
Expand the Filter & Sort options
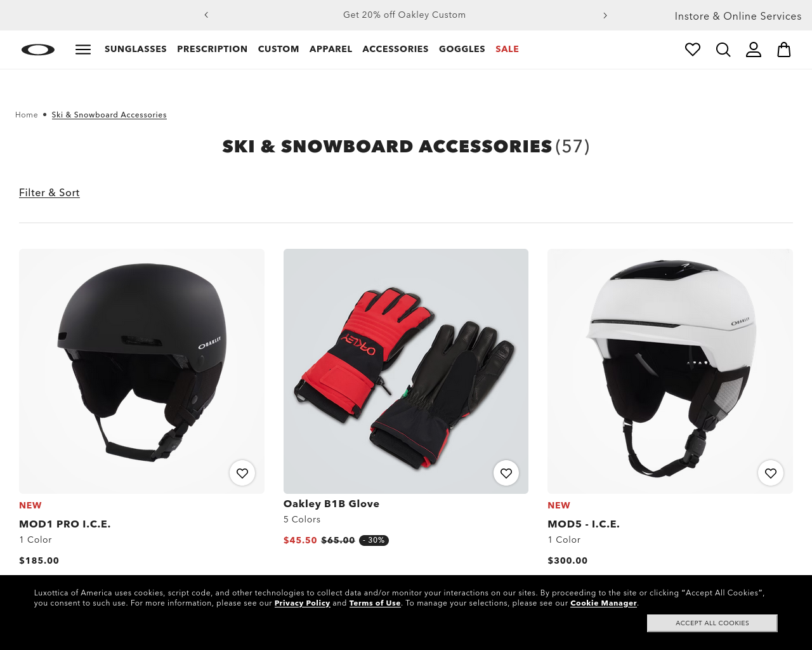pos(49,192)
